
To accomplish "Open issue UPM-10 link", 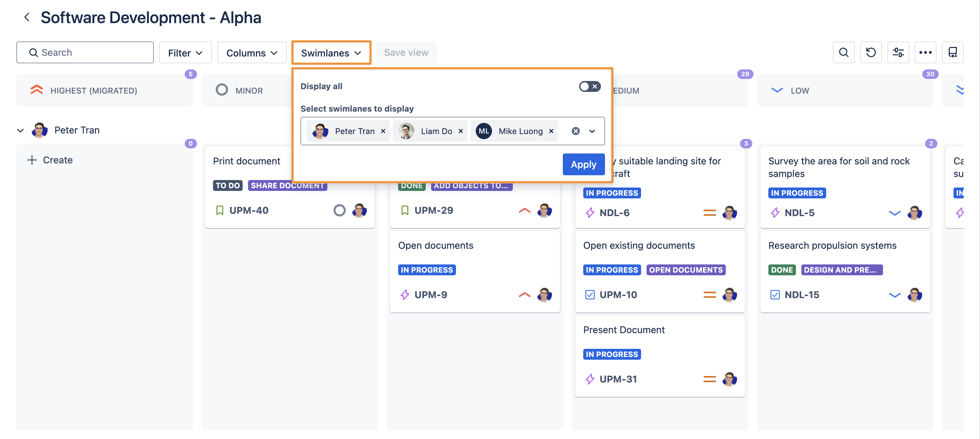I will [x=618, y=294].
